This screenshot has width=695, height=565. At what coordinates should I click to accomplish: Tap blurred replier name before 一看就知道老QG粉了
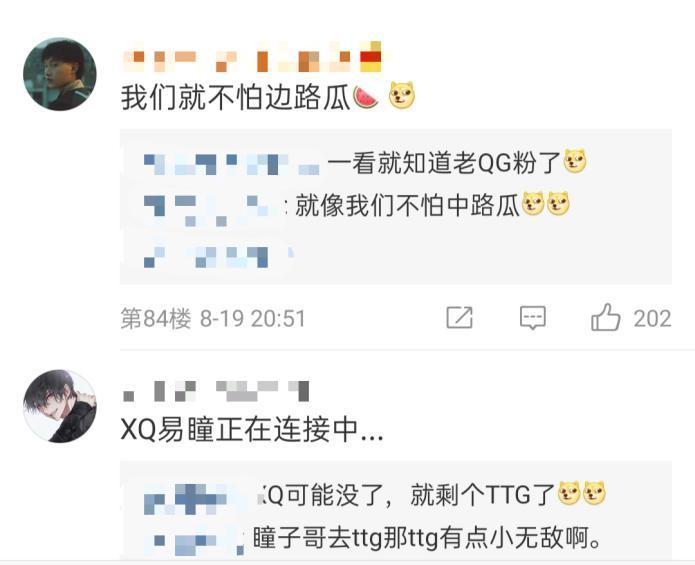point(231,164)
